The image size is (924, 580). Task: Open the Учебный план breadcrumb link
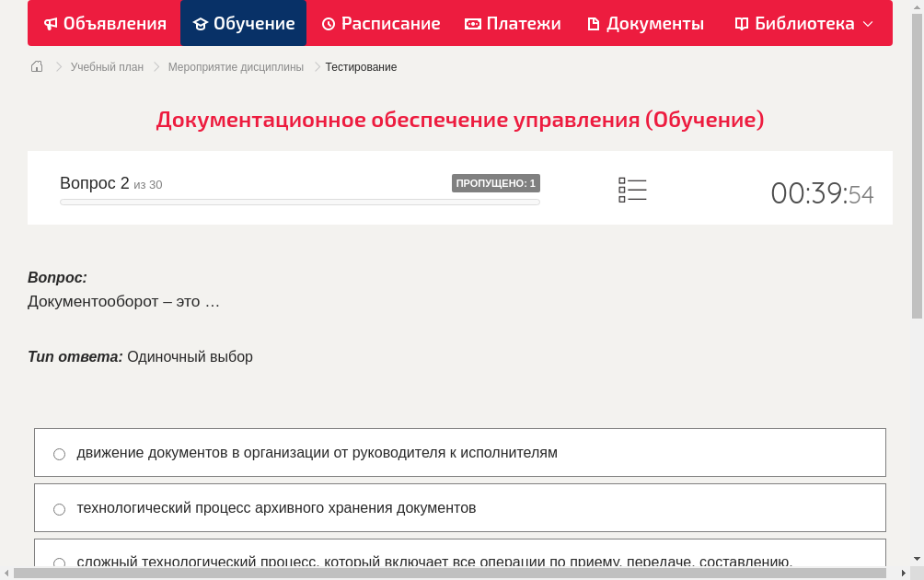pyautogui.click(x=106, y=66)
